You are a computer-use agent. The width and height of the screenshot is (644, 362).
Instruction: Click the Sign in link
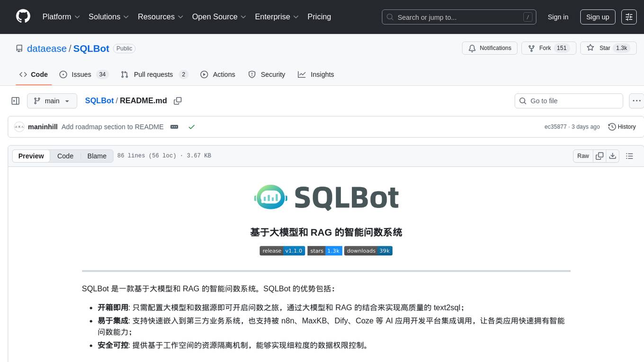(x=558, y=17)
